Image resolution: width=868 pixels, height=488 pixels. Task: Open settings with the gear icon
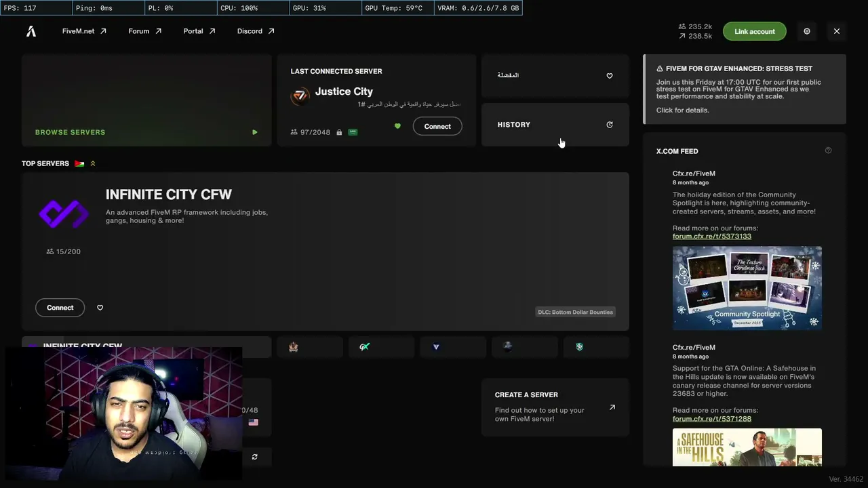[807, 31]
